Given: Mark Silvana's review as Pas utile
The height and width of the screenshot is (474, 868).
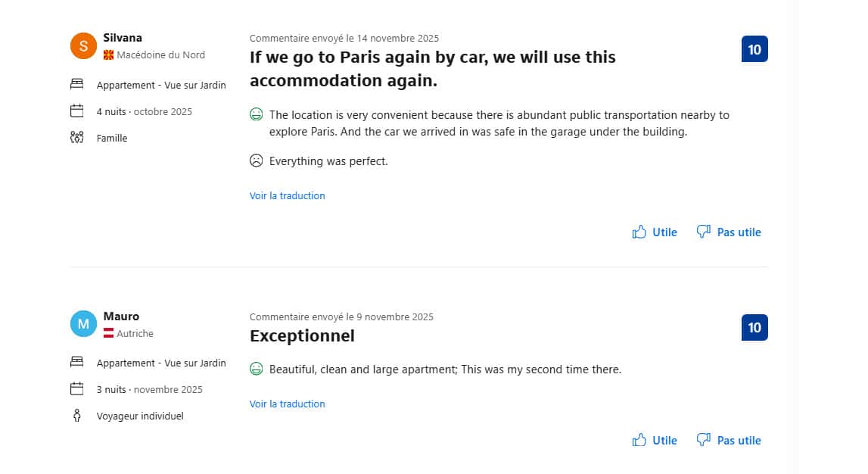Looking at the screenshot, I should pyautogui.click(x=739, y=232).
